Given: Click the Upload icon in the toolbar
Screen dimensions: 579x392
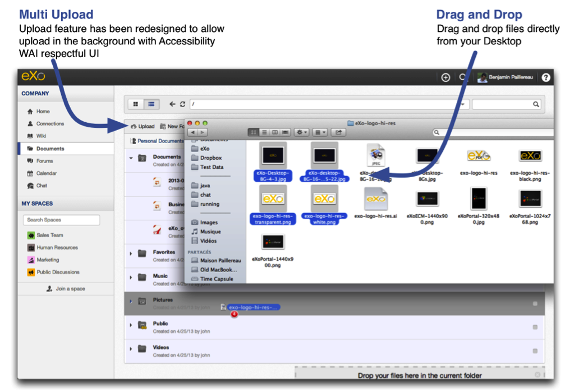Looking at the screenshot, I should click(134, 126).
